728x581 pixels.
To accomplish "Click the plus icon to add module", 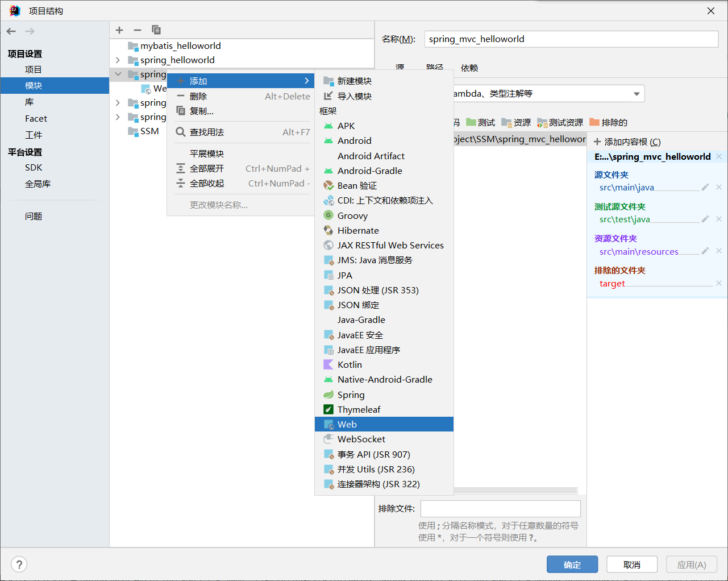I will (119, 30).
